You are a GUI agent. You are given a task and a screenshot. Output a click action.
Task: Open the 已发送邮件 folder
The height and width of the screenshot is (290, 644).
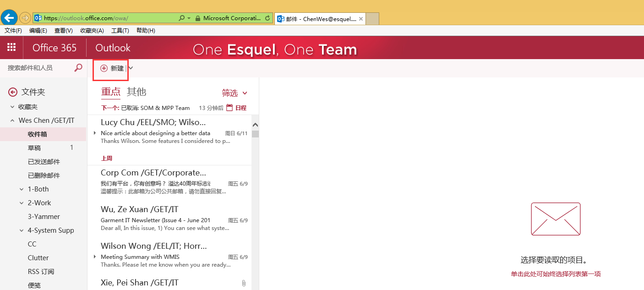coord(43,162)
